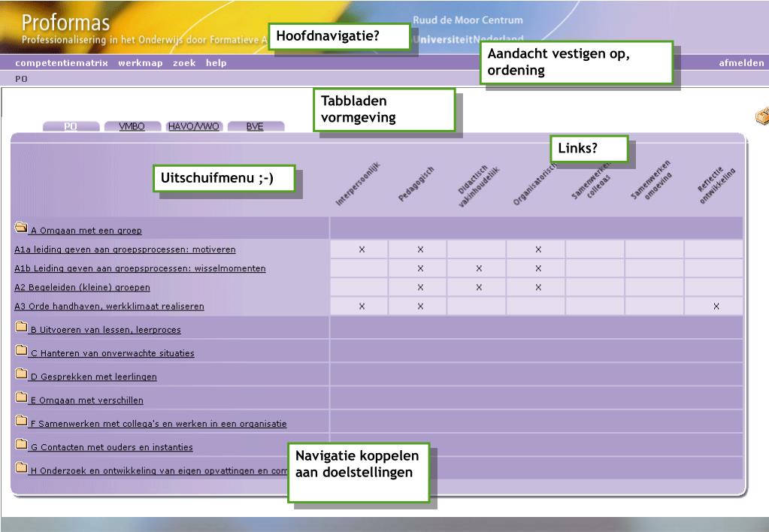The width and height of the screenshot is (769, 532).
Task: Click the Ruud de Moor Centrum header text
Action: (468, 20)
